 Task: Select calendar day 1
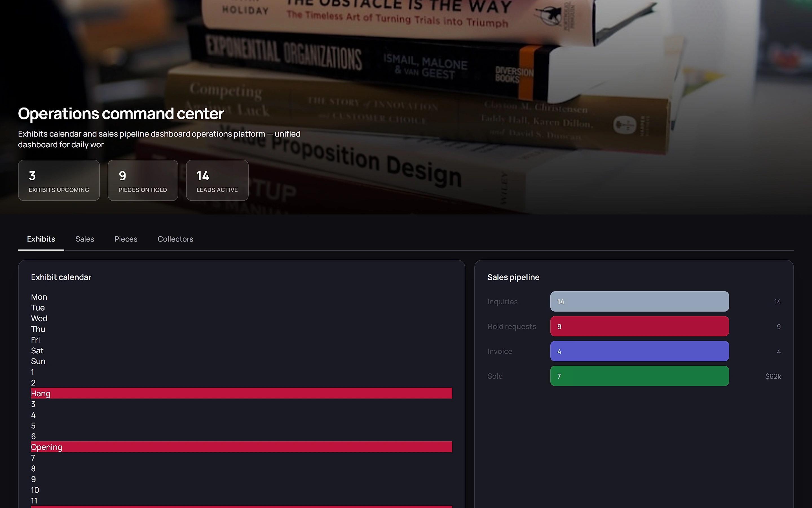[32, 372]
